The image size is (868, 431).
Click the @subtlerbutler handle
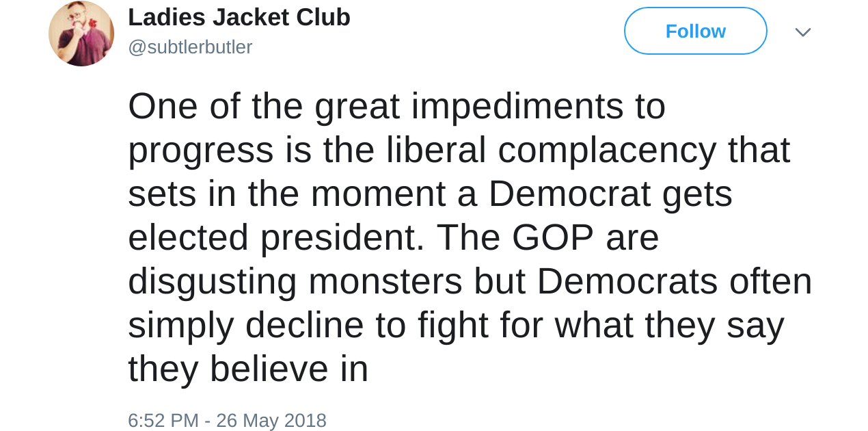pos(190,47)
